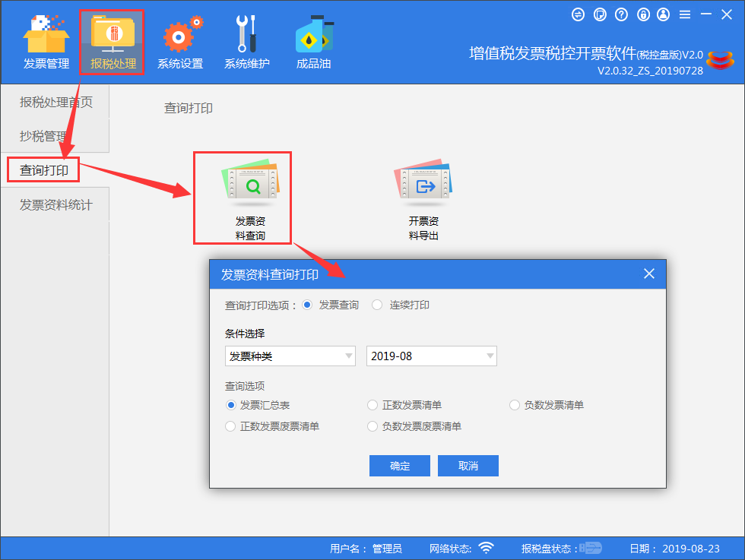Viewport: 745px width, 560px height.
Task: Click the 查询打印选项 label
Action: pos(260,305)
